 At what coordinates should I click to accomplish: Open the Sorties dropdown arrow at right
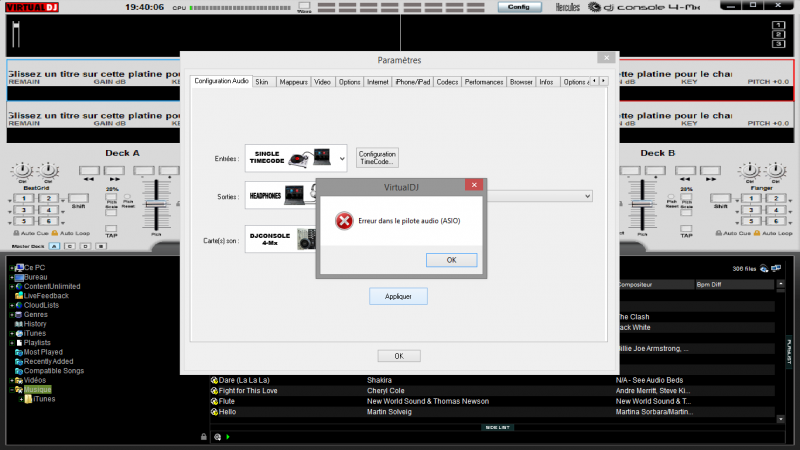click(x=587, y=196)
